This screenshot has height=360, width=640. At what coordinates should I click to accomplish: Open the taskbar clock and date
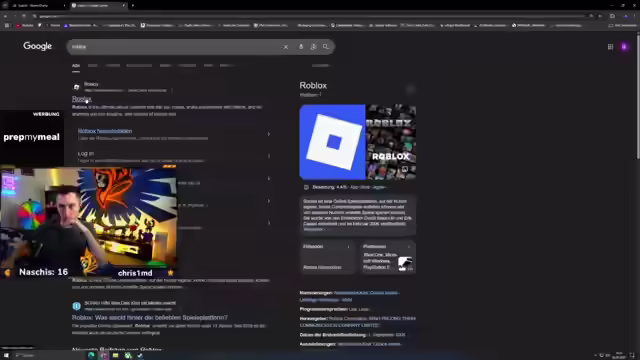[x=619, y=356]
